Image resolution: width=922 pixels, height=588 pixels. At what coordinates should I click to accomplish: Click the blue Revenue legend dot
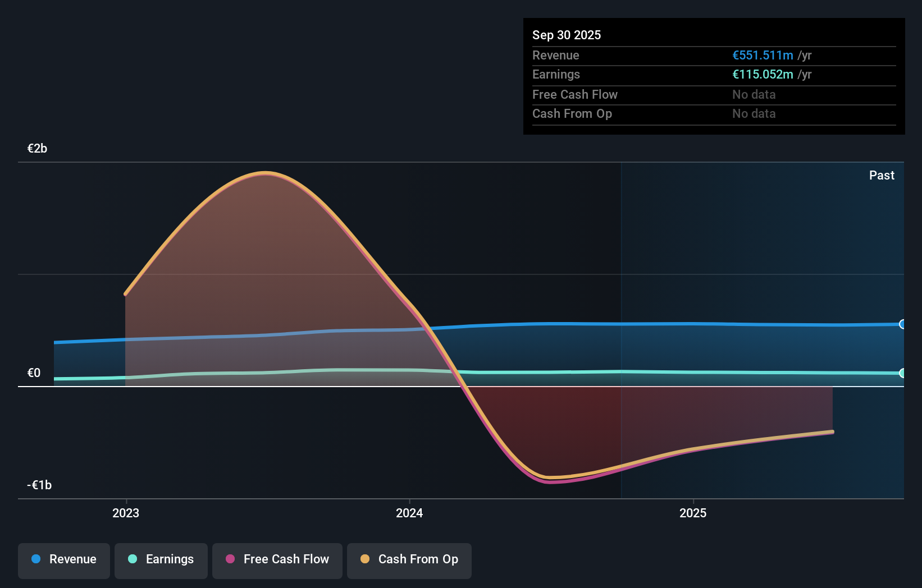(x=36, y=559)
